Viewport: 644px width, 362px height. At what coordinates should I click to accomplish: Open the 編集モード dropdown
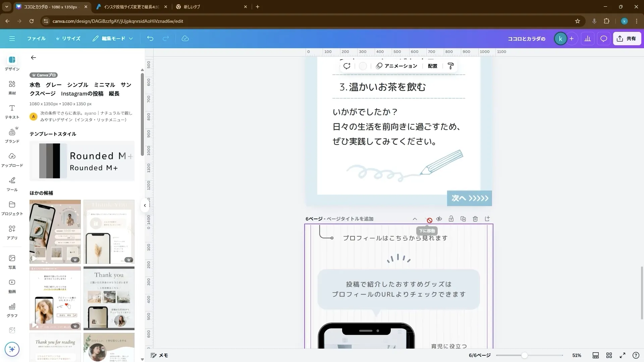pos(113,39)
